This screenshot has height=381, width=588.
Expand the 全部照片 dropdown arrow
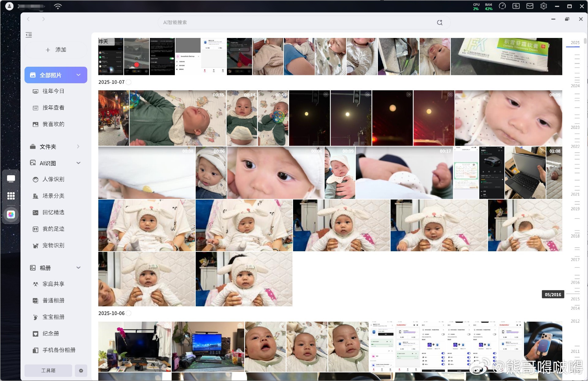pos(78,75)
